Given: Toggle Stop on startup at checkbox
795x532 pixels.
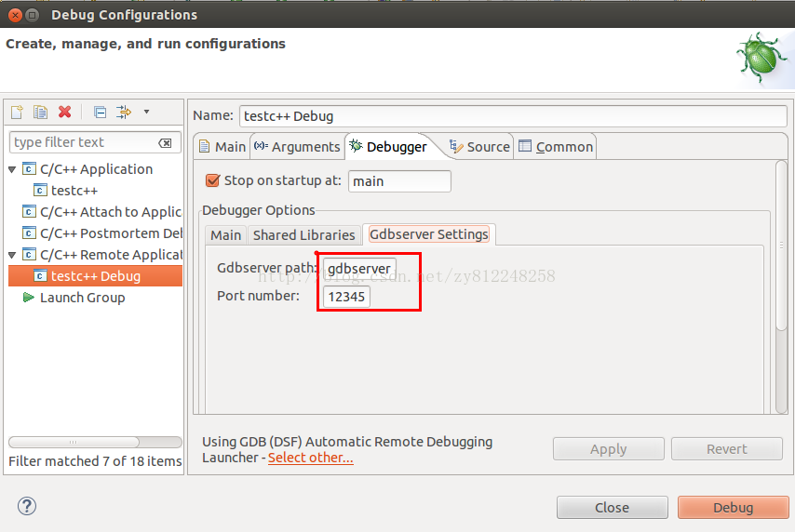Looking at the screenshot, I should point(213,180).
